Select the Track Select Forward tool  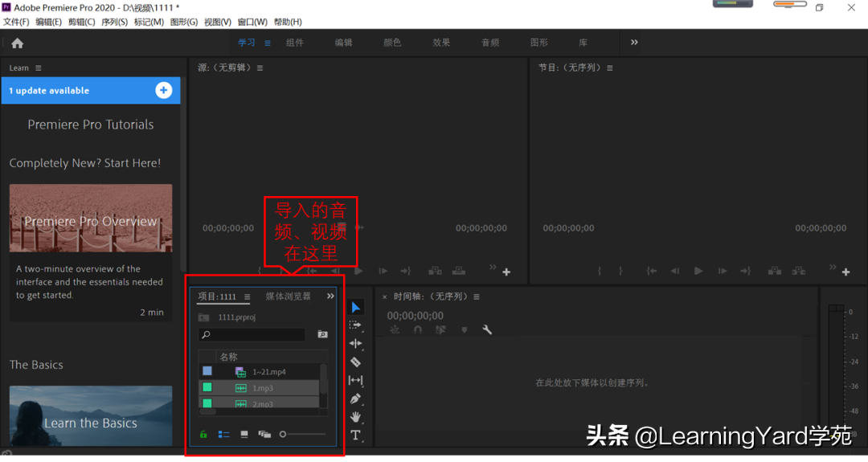355,325
